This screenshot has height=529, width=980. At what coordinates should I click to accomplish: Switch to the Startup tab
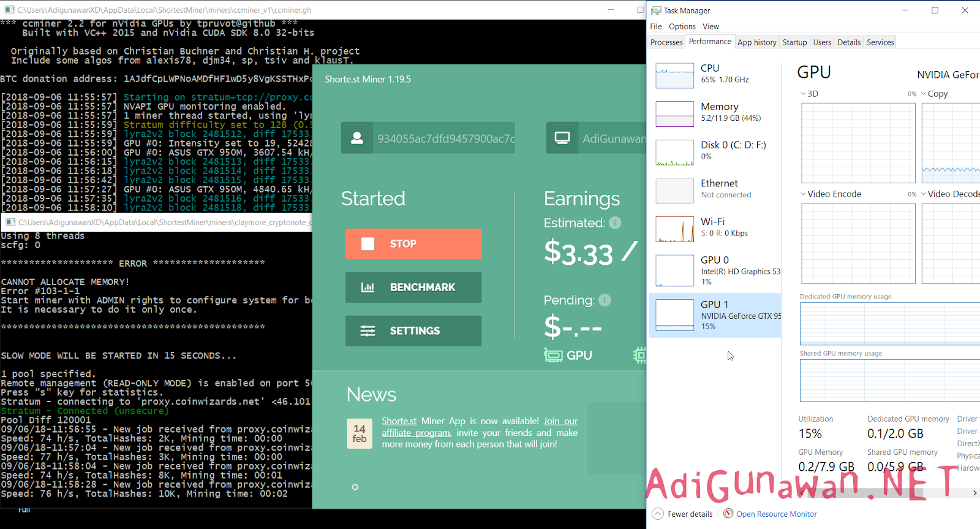click(794, 42)
